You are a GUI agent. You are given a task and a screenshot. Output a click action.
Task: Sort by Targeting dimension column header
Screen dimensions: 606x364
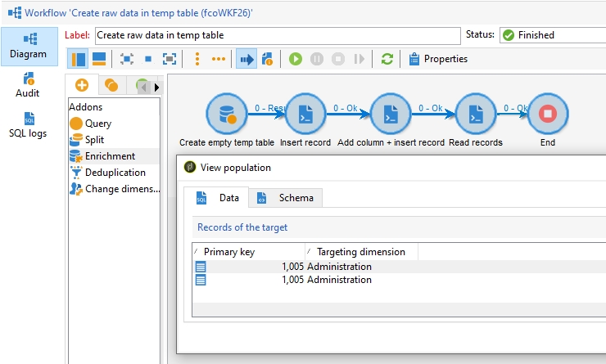360,252
